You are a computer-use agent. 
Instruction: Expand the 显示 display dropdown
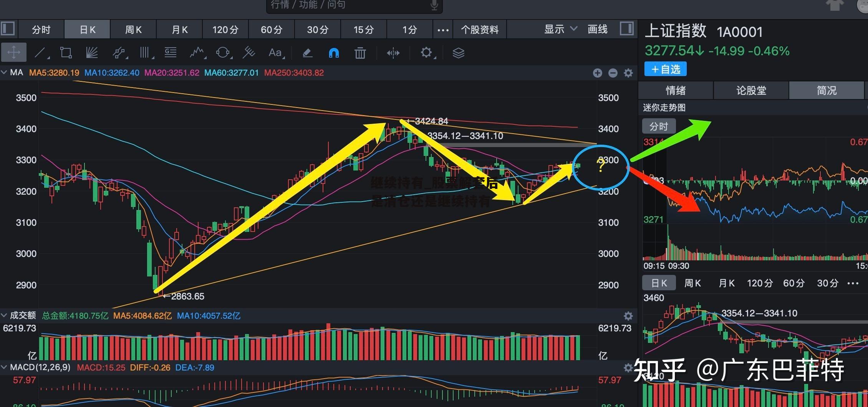click(x=561, y=29)
